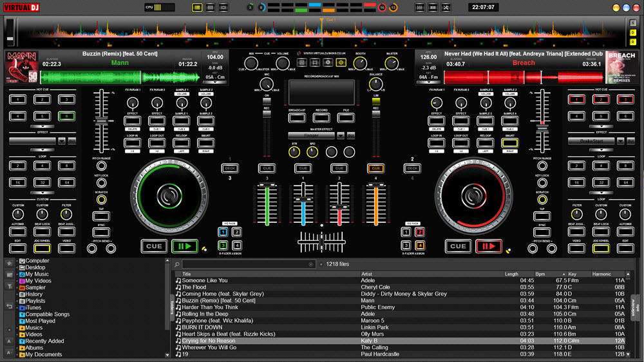Click the Cue 1 marker on overview waveform
The width and height of the screenshot is (644, 362).
click(321, 20)
